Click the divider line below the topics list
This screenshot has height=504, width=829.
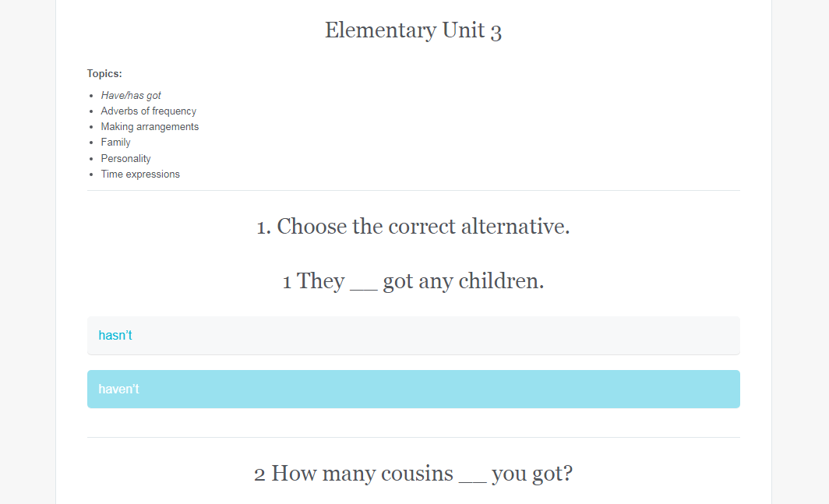(x=413, y=190)
